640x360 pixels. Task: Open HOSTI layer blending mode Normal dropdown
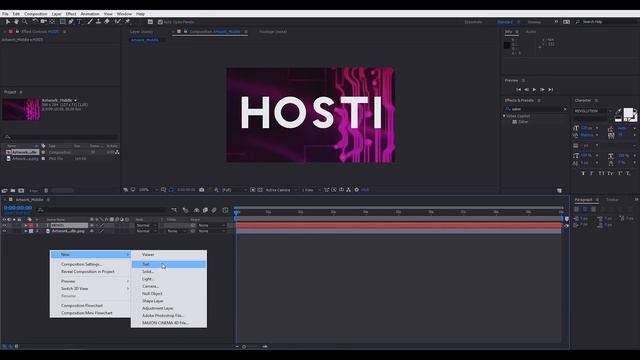(146, 225)
